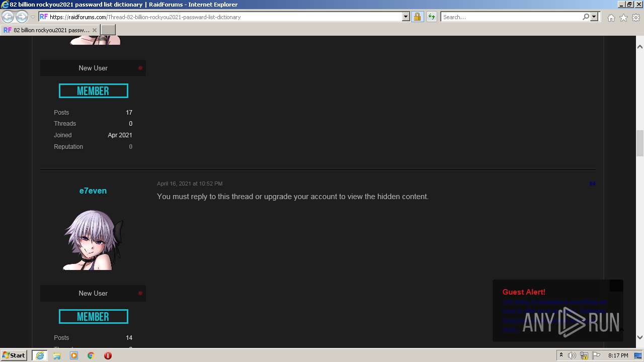644x362 pixels.
Task: Click the New User title under e7even
Action: pos(93,293)
